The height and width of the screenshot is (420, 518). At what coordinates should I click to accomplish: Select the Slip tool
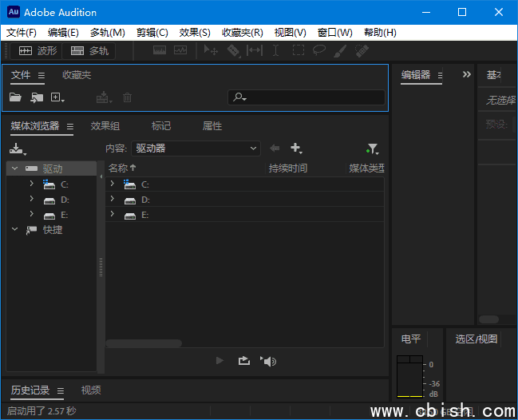(x=255, y=50)
